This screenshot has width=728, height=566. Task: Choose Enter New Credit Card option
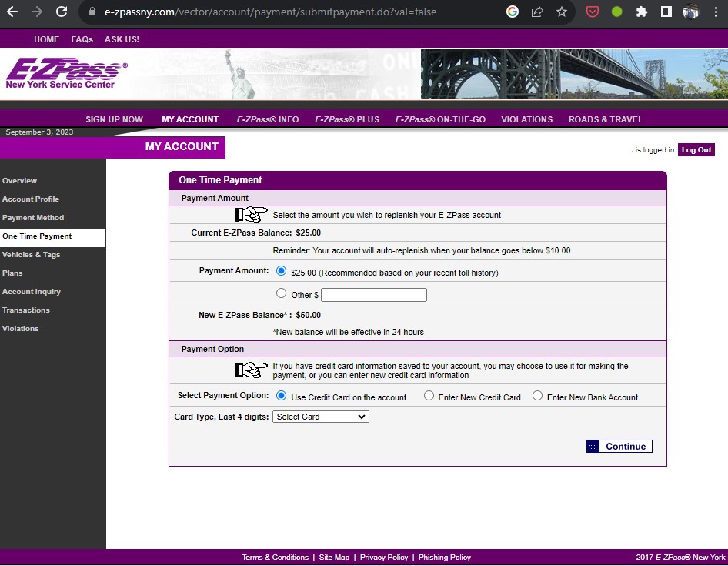point(429,396)
